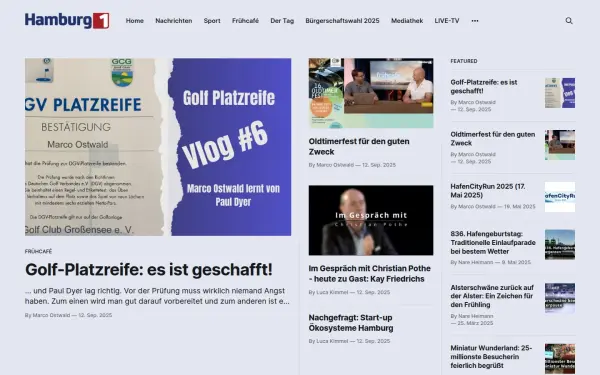This screenshot has height=375, width=600.
Task: Open Der Tag menu item
Action: pos(282,21)
